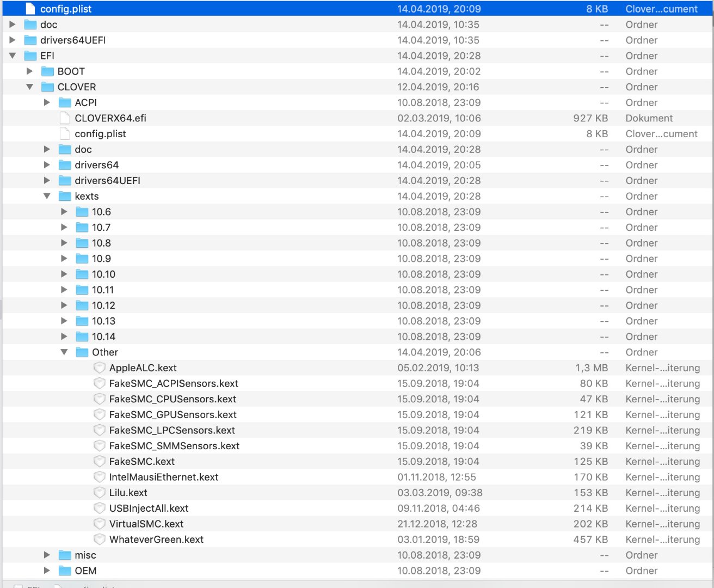Click the CLOVERX64.efi file name
Viewport: 714px width, 588px height.
(x=110, y=118)
